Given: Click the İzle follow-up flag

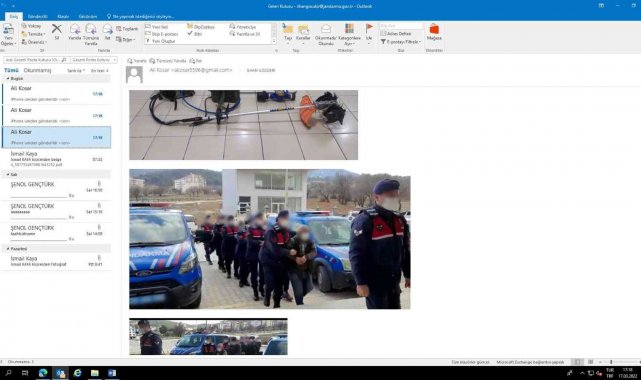Looking at the screenshot, I should (x=369, y=34).
